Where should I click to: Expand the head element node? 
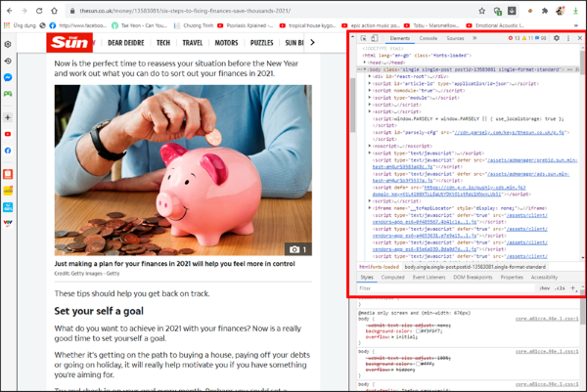pos(368,64)
